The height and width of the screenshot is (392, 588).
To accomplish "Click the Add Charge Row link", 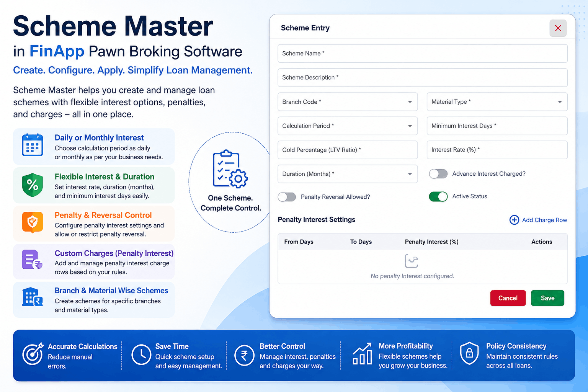I will (x=544, y=220).
